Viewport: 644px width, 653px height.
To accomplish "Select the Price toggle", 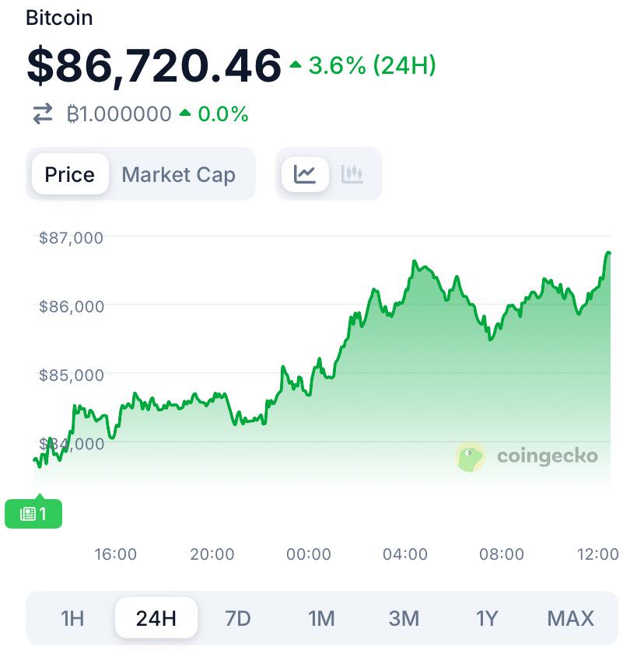I will (x=70, y=174).
